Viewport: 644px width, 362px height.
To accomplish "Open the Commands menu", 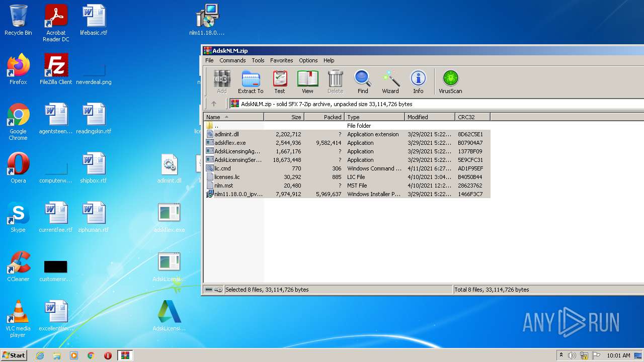I will point(232,60).
